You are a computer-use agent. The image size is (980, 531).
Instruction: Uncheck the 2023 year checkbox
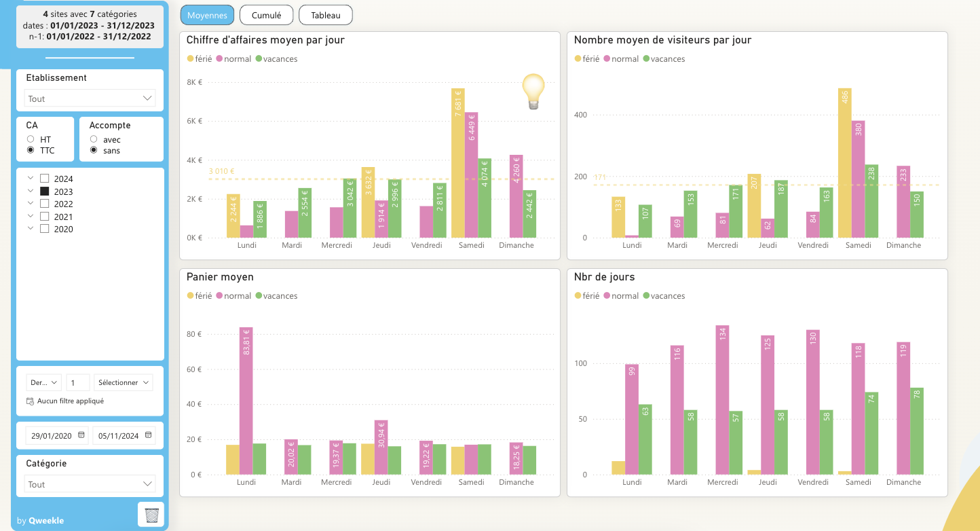(45, 191)
